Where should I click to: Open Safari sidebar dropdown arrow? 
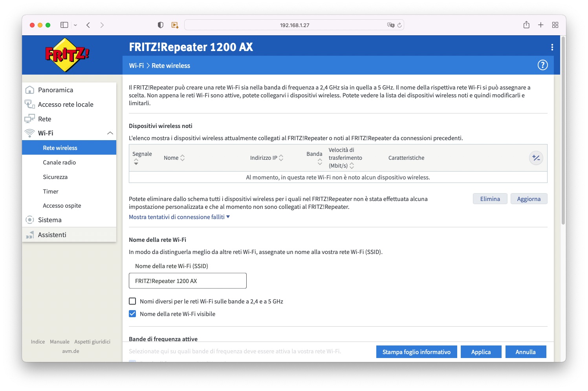coord(75,25)
